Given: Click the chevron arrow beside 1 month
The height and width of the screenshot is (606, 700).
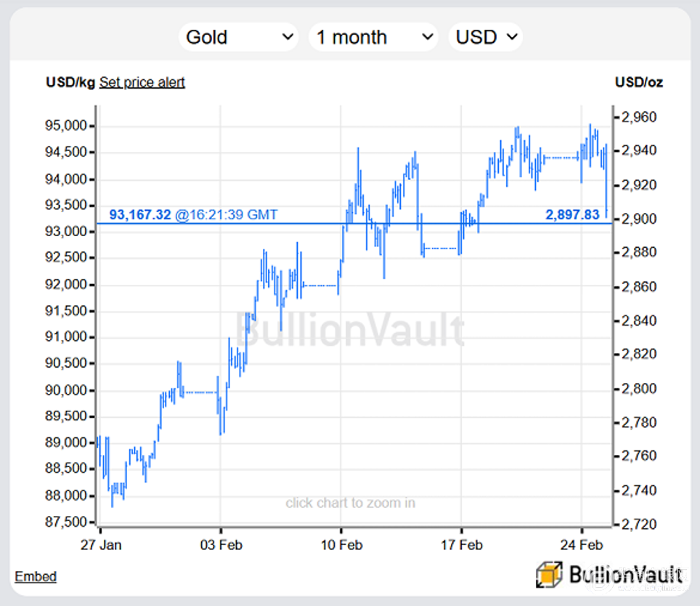Looking at the screenshot, I should click(x=428, y=36).
